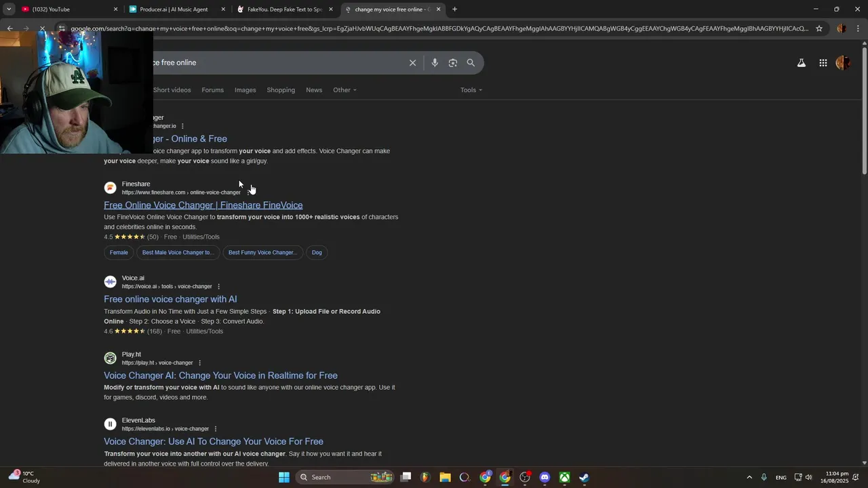Switch to the Producer.ai tab
Image resolution: width=868 pixels, height=488 pixels.
[179, 9]
